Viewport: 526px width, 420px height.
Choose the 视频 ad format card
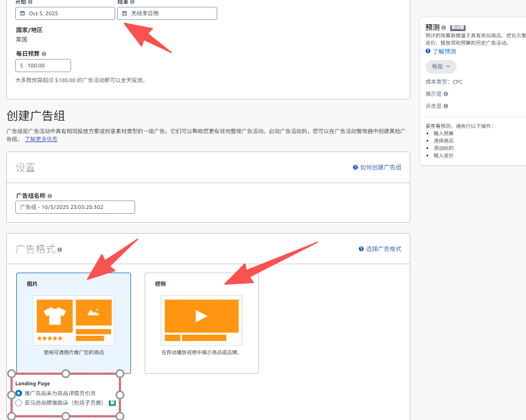point(201,323)
